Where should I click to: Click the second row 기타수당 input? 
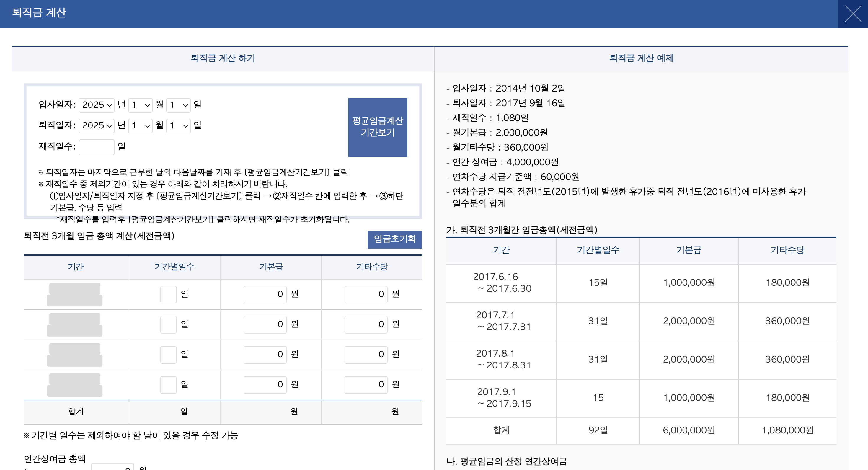(x=366, y=324)
